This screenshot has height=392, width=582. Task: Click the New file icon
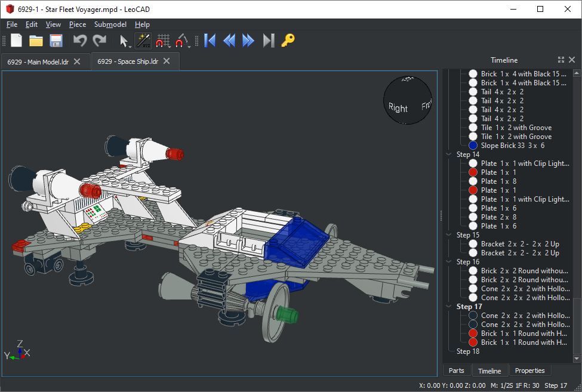16,41
